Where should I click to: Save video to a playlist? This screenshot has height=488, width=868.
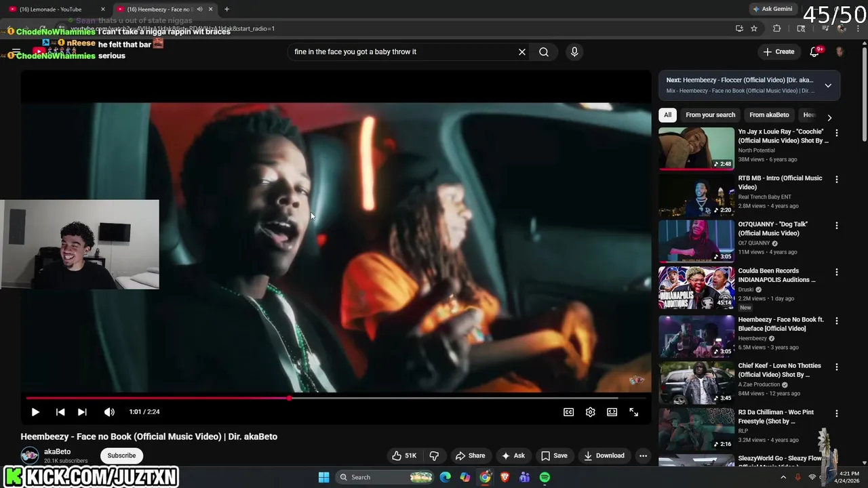[554, 455]
